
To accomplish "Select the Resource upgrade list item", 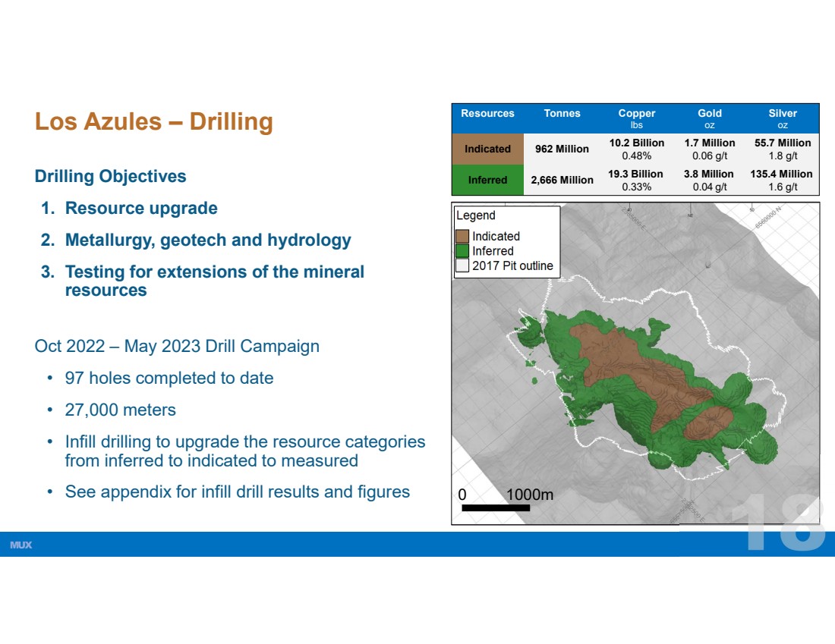I will click(x=141, y=208).
